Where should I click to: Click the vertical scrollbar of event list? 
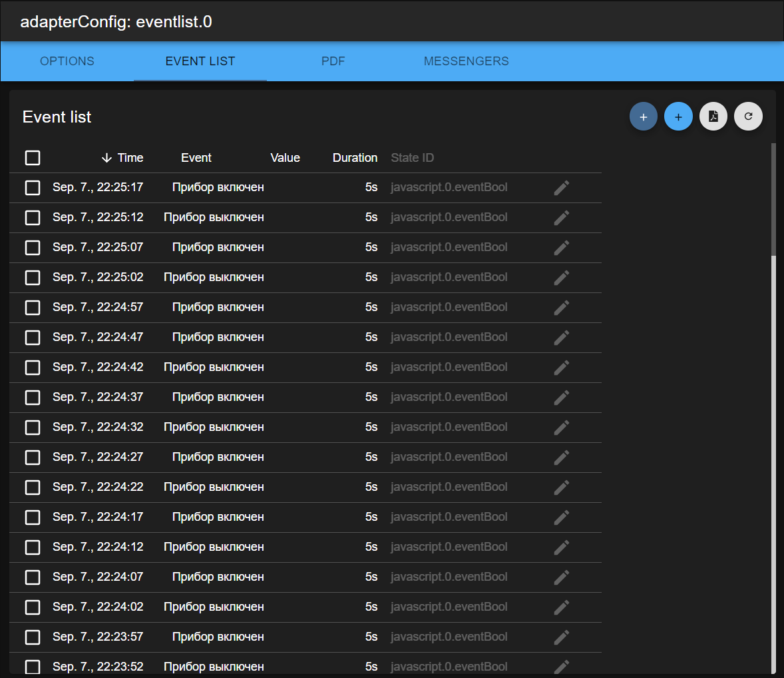click(773, 408)
